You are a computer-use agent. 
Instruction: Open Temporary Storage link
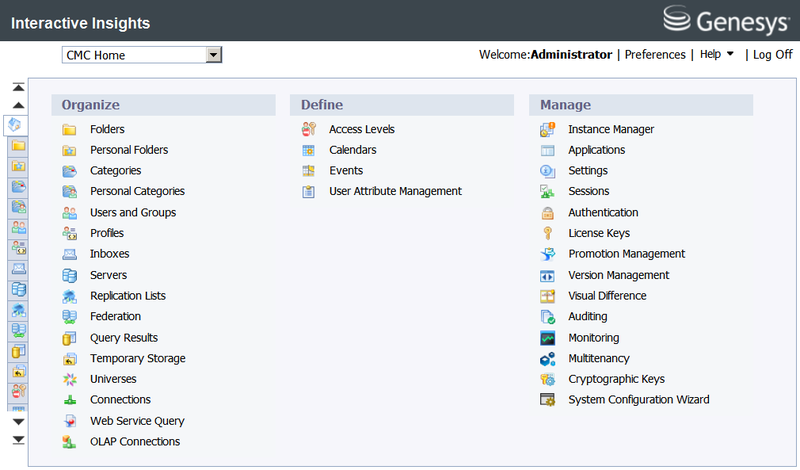coord(138,359)
